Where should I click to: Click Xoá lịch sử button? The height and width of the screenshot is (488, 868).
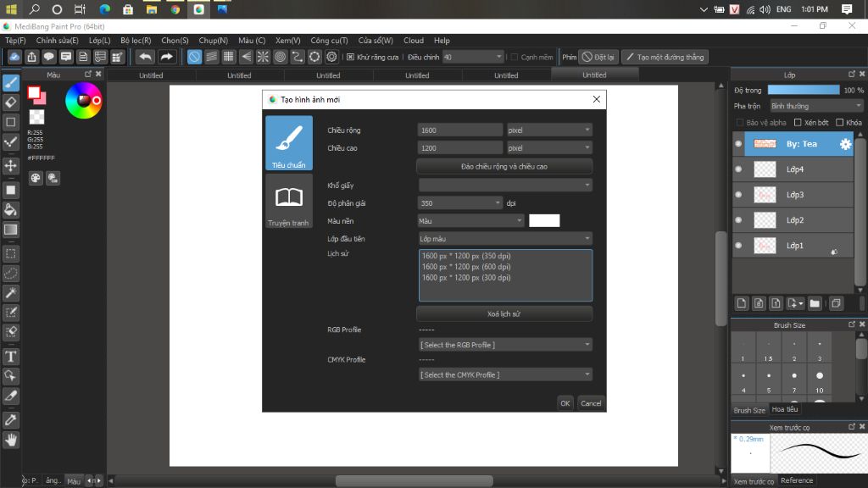504,313
